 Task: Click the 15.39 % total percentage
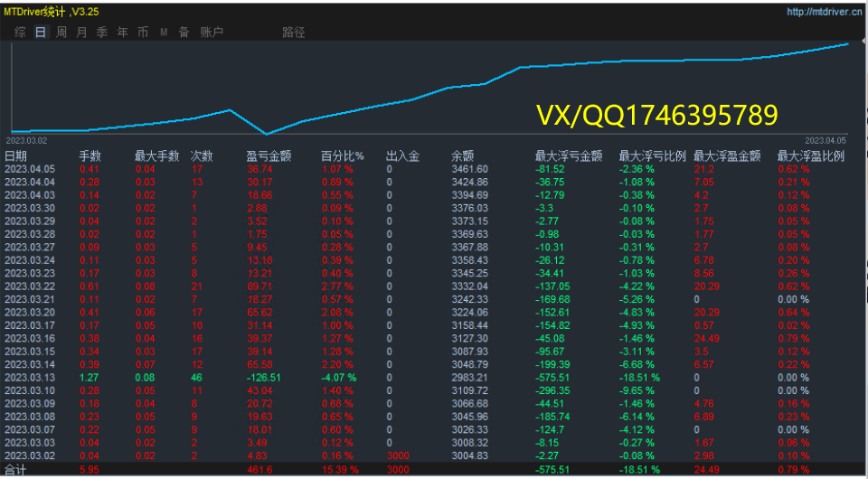(340, 470)
